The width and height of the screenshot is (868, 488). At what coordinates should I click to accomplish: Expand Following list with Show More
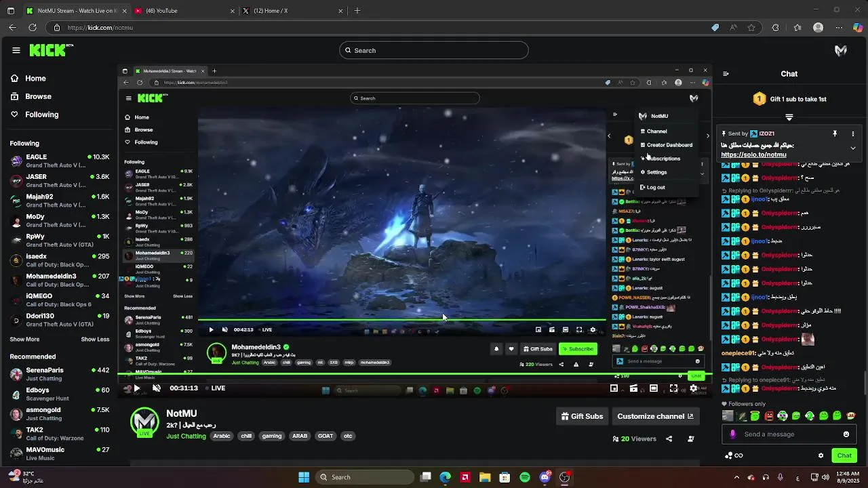[24, 340]
